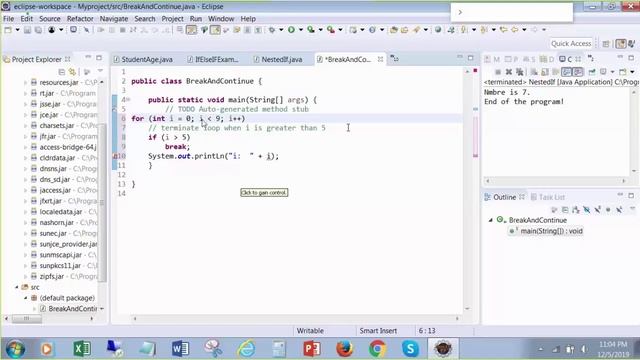Click the Windows Start button
The height and width of the screenshot is (360, 640).
(x=15, y=349)
